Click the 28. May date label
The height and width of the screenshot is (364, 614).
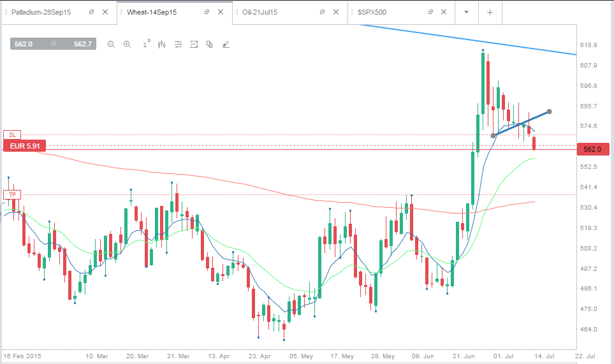coord(383,356)
